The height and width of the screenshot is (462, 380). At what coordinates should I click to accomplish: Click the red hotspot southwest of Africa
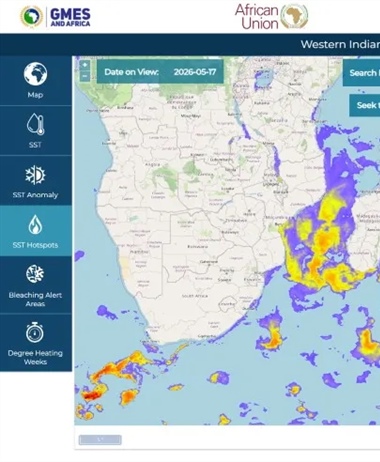pos(91,396)
